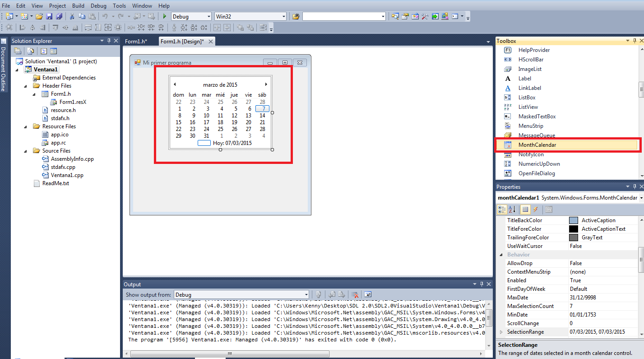This screenshot has width=644, height=359.
Task: Save the current file with floppy icon
Action: pos(49,16)
